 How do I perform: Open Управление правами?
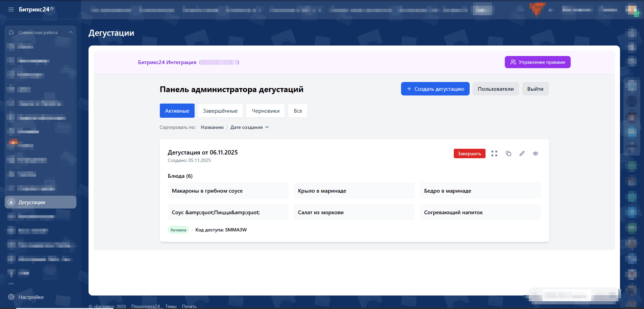click(537, 62)
